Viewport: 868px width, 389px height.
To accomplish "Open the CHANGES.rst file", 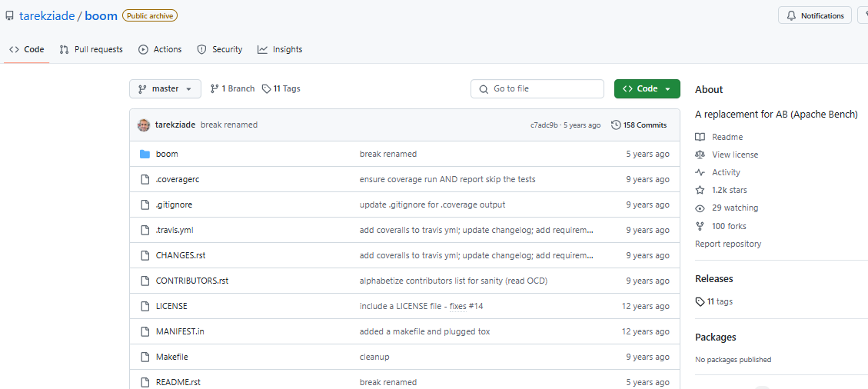I will (181, 256).
